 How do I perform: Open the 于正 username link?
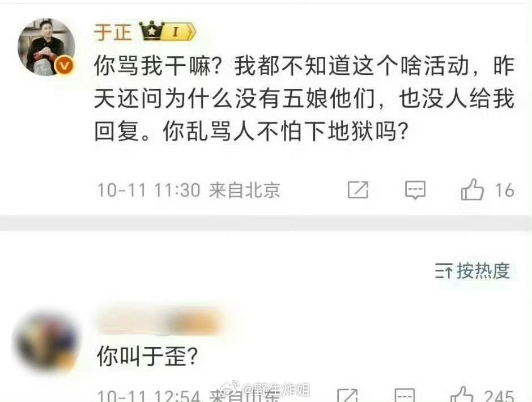113,32
